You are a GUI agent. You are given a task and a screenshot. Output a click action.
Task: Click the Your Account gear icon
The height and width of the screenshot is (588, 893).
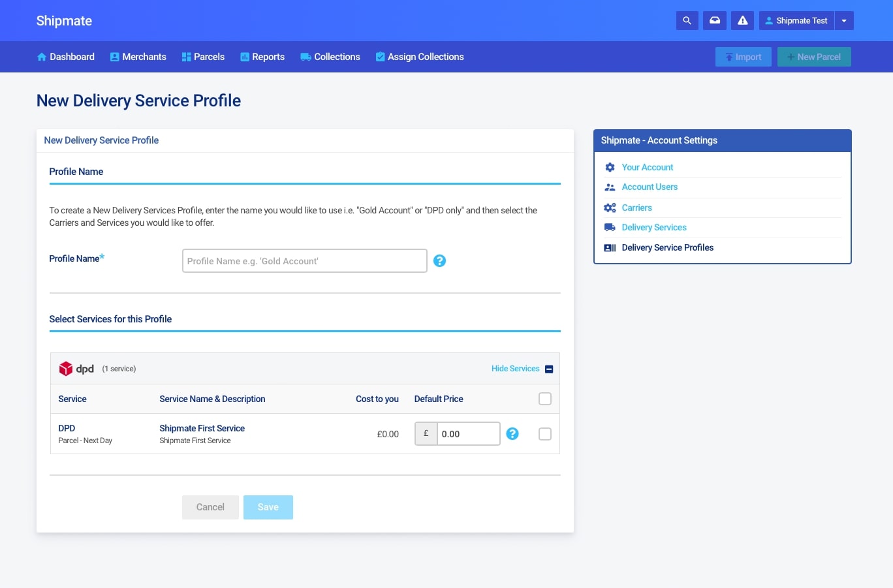(x=610, y=168)
